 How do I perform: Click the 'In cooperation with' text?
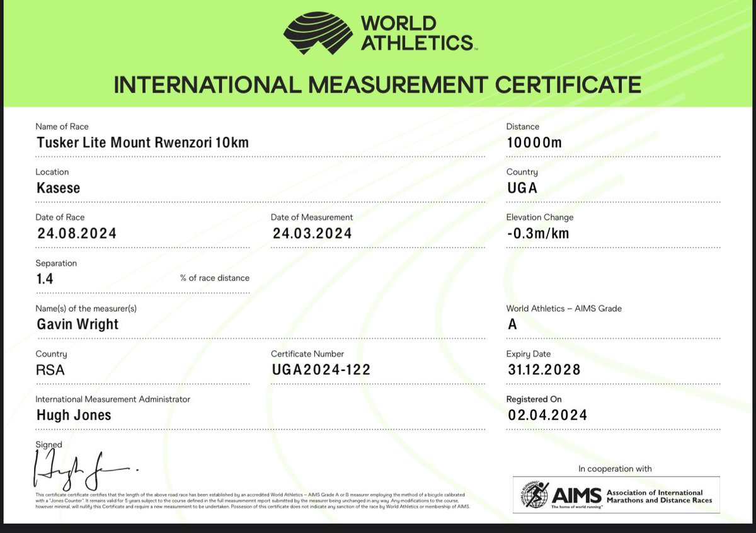point(615,469)
